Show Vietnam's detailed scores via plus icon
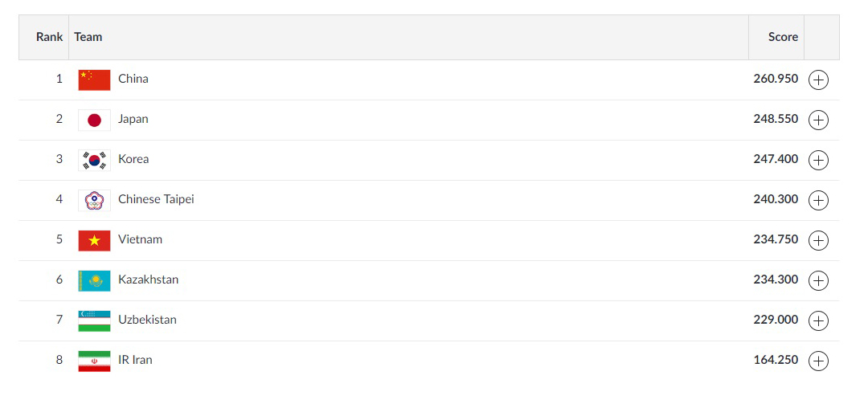The height and width of the screenshot is (400, 868). click(x=818, y=240)
